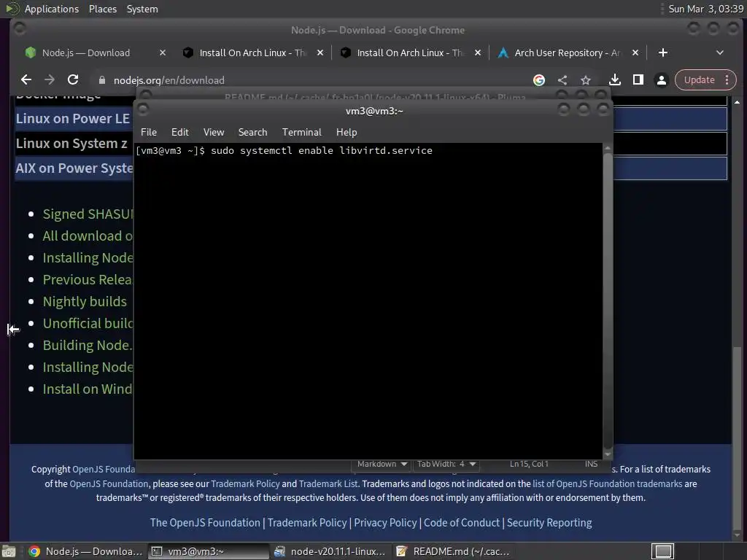Image resolution: width=747 pixels, height=560 pixels.
Task: Open Places menu in top panel
Action: point(102,9)
